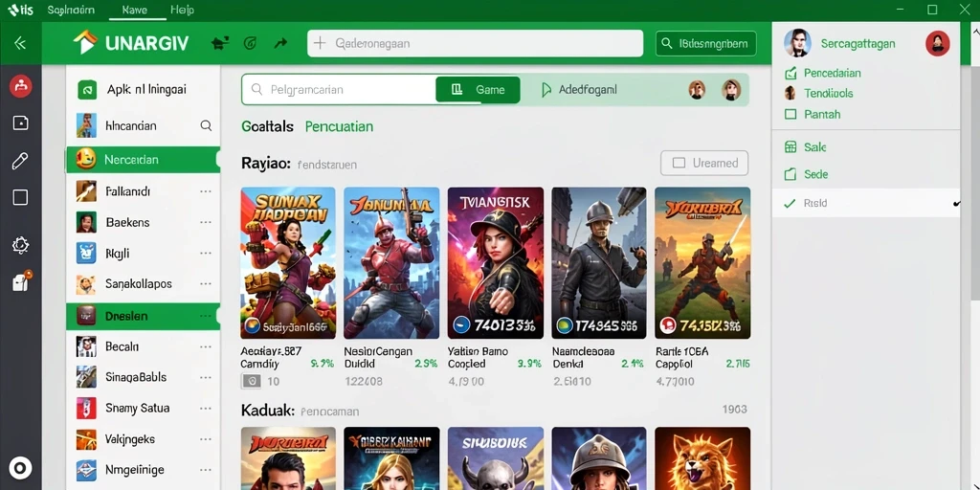The height and width of the screenshot is (490, 980).
Task: Click the Sale grid icon
Action: coord(791,147)
